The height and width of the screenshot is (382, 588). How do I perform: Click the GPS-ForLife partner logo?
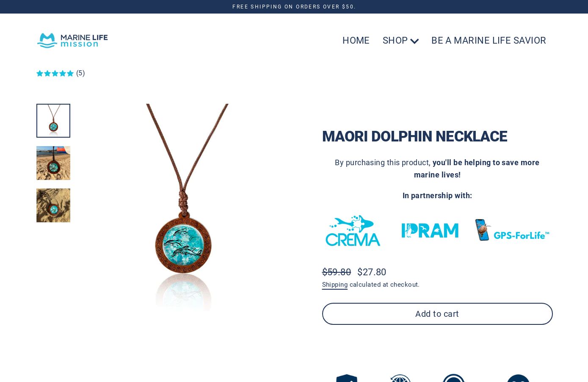[x=512, y=230]
